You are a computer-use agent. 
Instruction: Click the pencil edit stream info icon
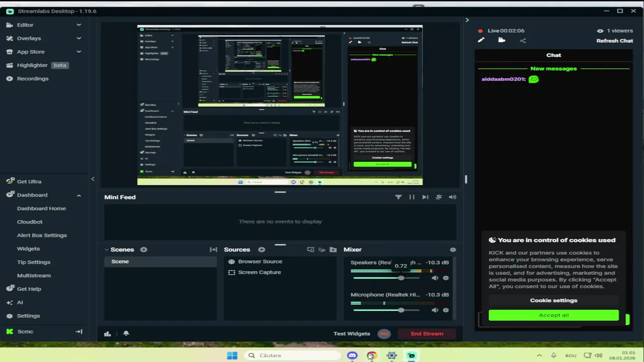[x=481, y=40]
